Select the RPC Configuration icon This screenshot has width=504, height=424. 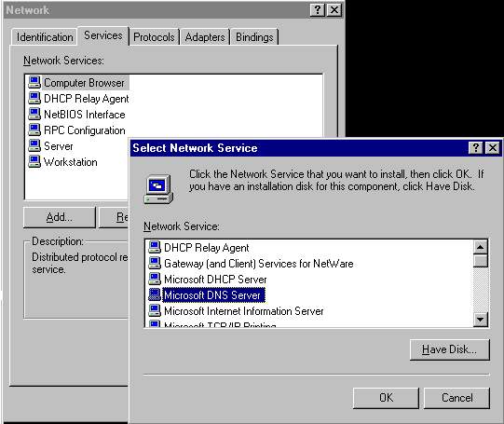click(34, 130)
